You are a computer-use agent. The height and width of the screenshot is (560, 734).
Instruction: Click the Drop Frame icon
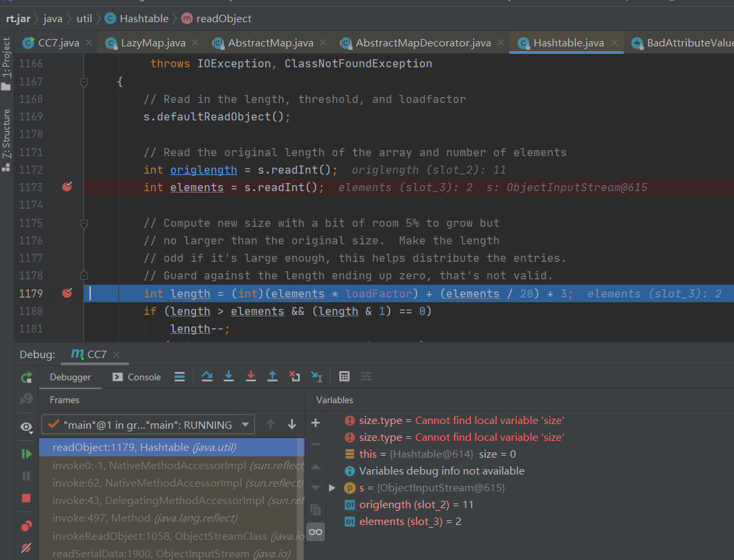coord(295,376)
